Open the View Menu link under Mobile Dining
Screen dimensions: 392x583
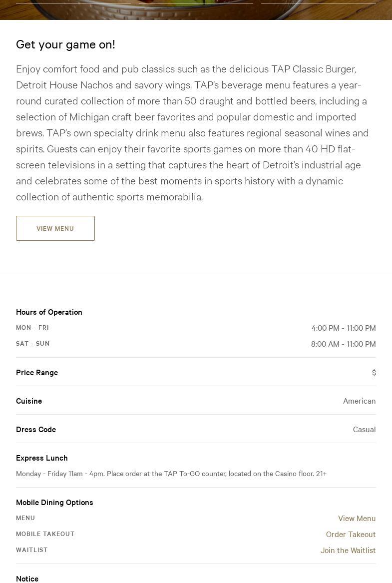(x=357, y=518)
